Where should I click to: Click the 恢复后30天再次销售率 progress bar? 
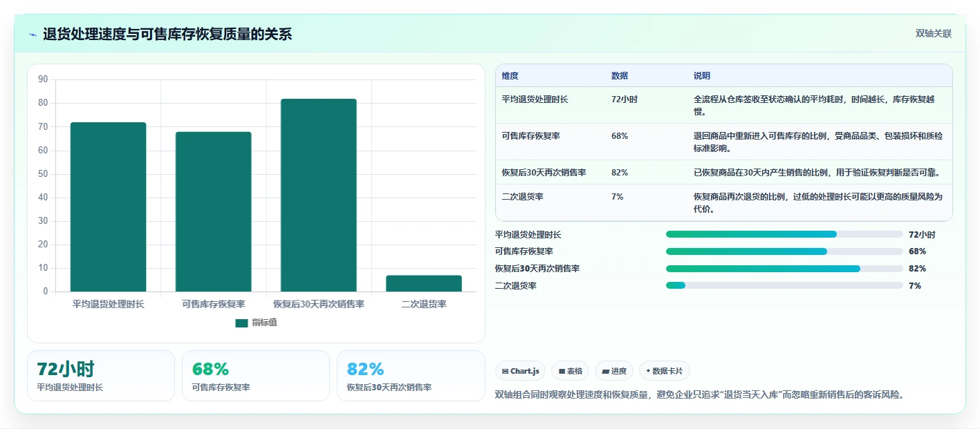tap(784, 269)
